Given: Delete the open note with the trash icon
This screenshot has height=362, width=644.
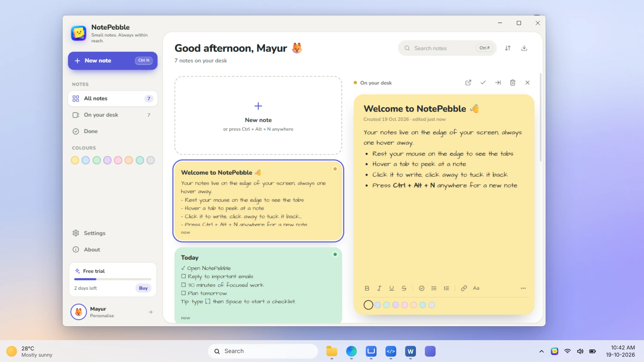Looking at the screenshot, I should point(513,83).
